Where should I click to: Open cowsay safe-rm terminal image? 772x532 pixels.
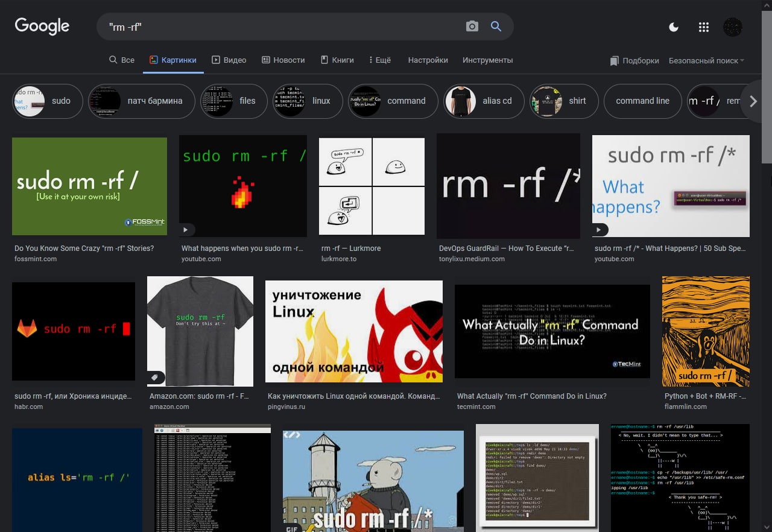(x=680, y=478)
